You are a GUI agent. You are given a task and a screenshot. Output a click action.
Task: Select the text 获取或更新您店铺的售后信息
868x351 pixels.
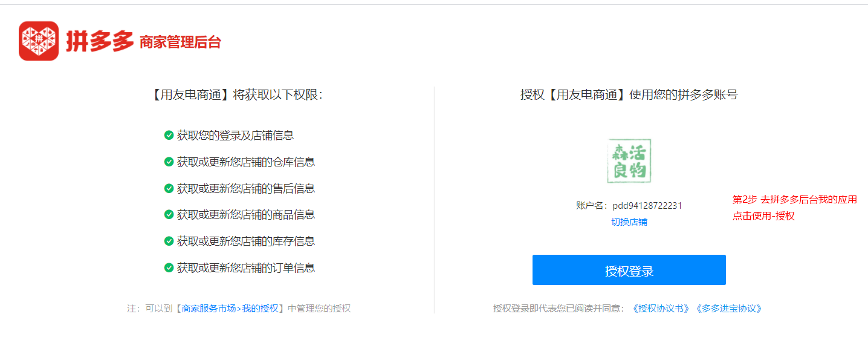point(246,189)
